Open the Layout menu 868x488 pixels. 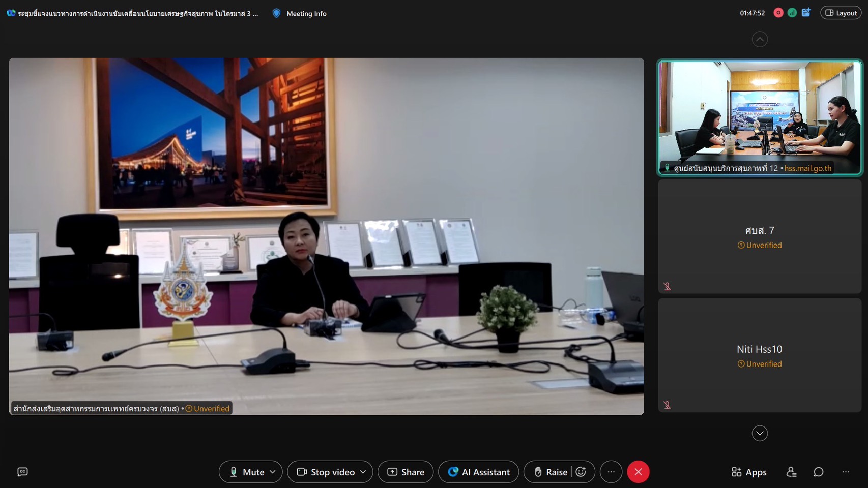(x=841, y=13)
